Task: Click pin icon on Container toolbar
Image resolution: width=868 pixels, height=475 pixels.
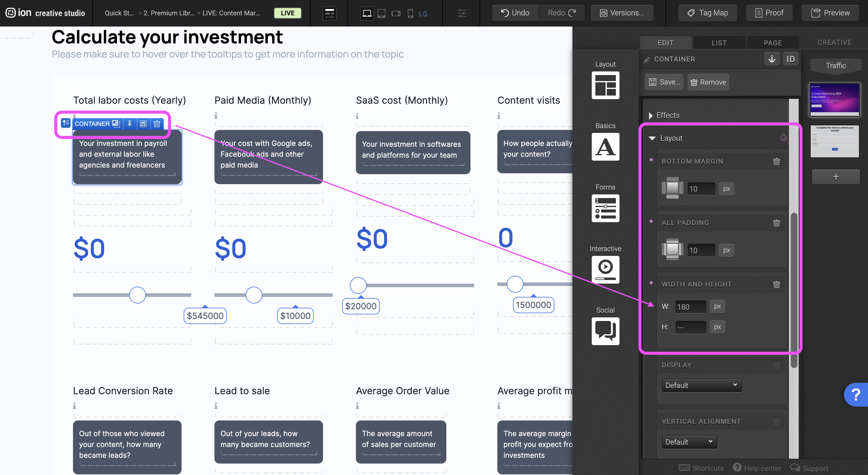Action: click(129, 124)
